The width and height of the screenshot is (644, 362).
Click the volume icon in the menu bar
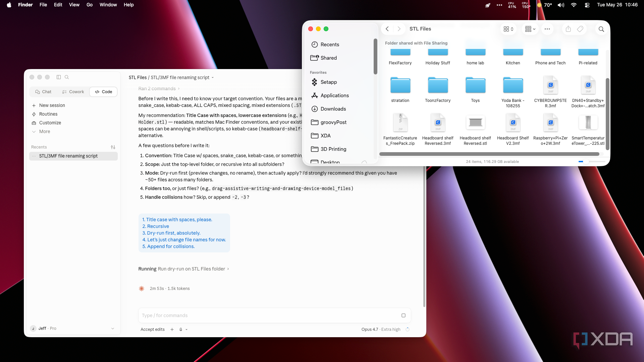coord(561,5)
